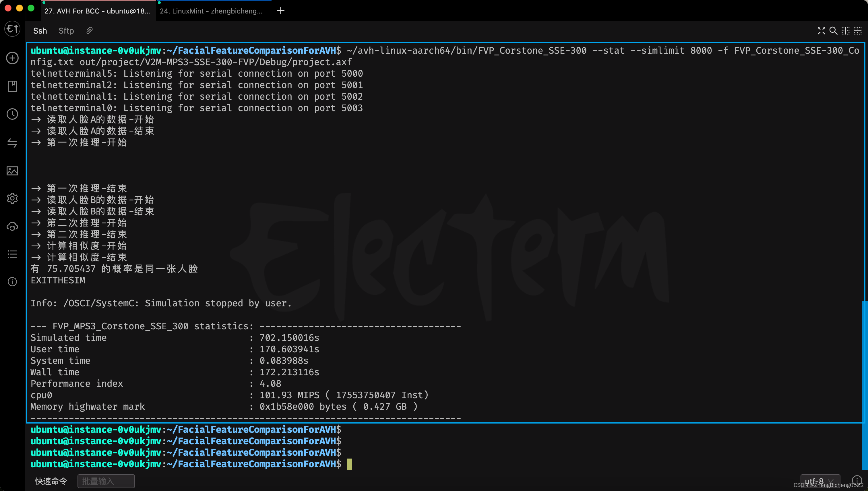Switch to the Ssh tab
Image resolution: width=868 pixels, height=491 pixels.
pos(40,31)
